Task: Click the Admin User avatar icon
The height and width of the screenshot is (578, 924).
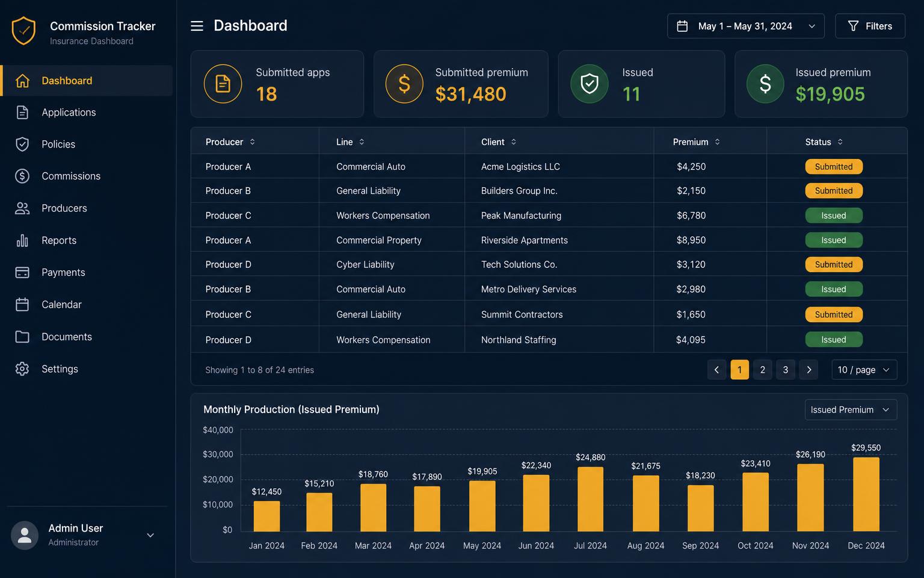Action: [25, 535]
